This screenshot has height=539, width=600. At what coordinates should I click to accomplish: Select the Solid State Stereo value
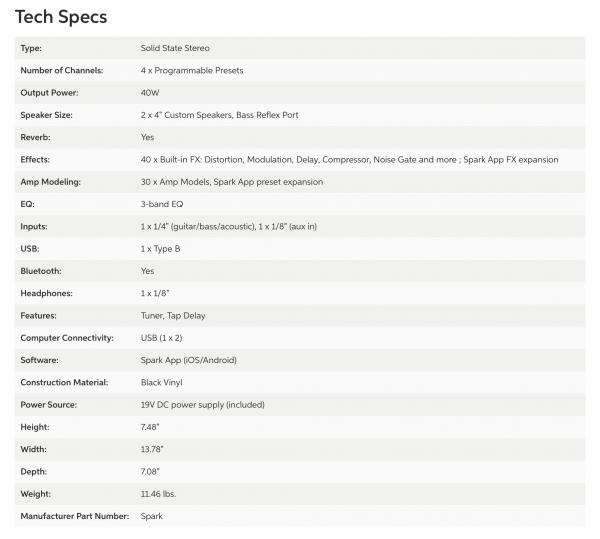pos(175,48)
